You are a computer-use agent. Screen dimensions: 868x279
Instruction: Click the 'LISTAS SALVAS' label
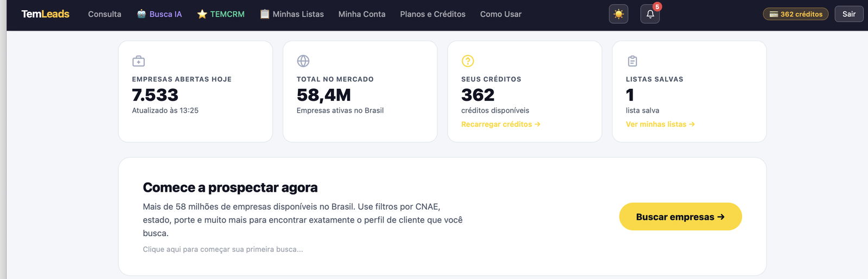[x=655, y=79]
